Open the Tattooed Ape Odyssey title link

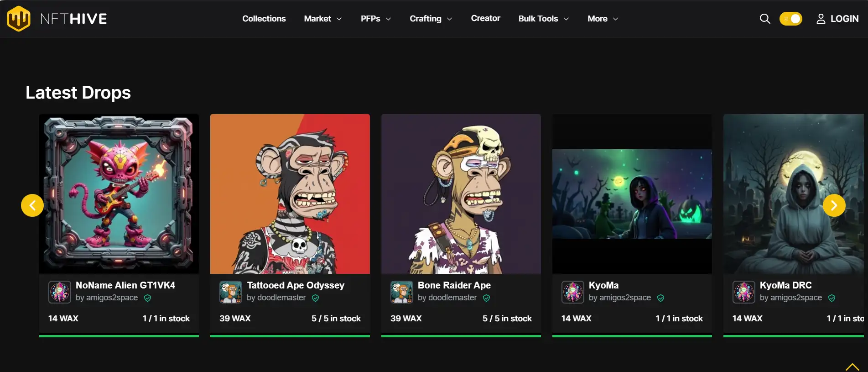[x=296, y=285]
